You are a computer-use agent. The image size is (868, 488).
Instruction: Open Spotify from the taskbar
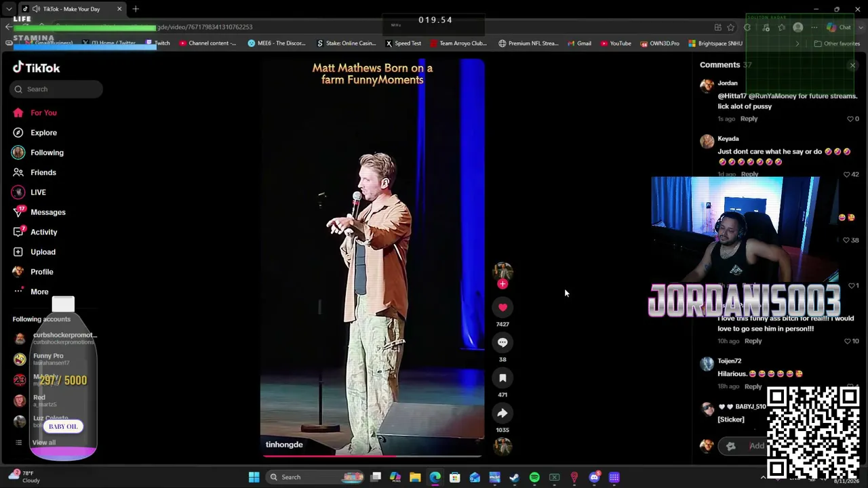534,477
